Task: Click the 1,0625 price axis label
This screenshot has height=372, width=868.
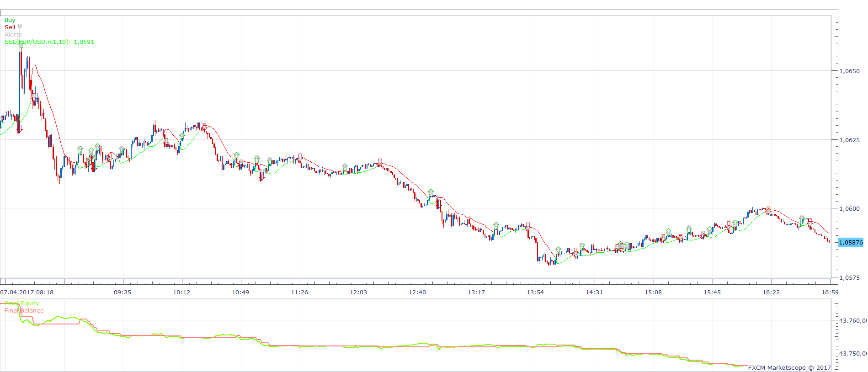Action: click(849, 140)
